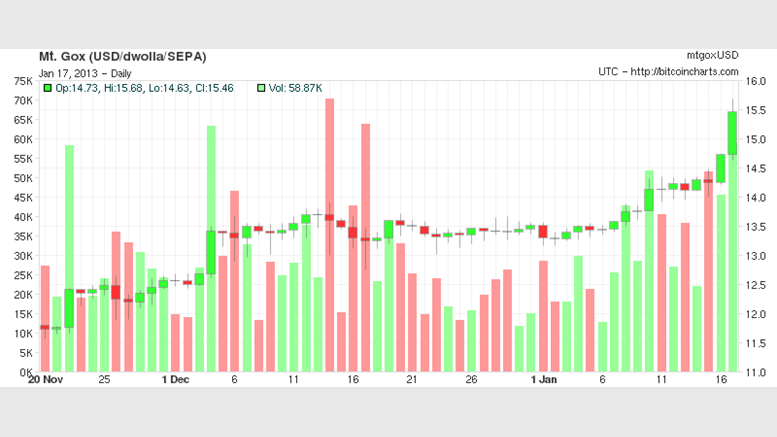Click the '75K' volume axis label
Viewport: 777px width, 437px height.
23,81
